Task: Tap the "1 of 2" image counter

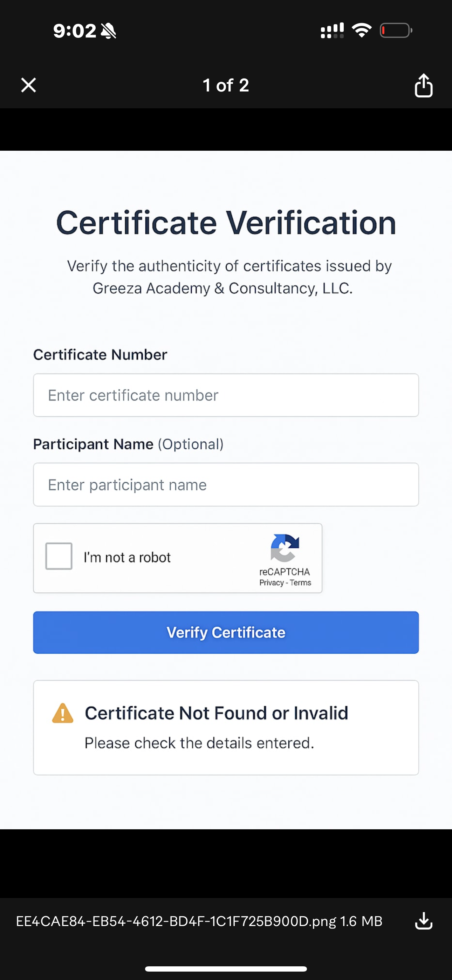Action: tap(226, 85)
